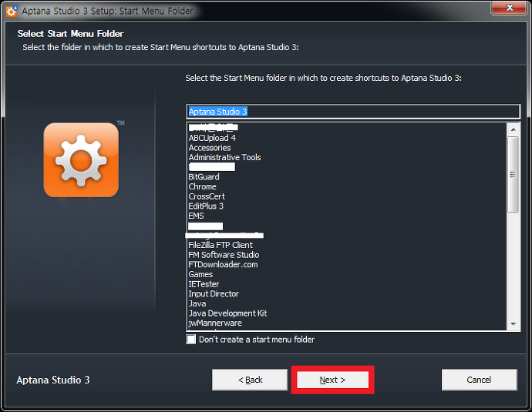Pick IETester from the list
Image resolution: width=532 pixels, height=412 pixels.
[x=204, y=284]
